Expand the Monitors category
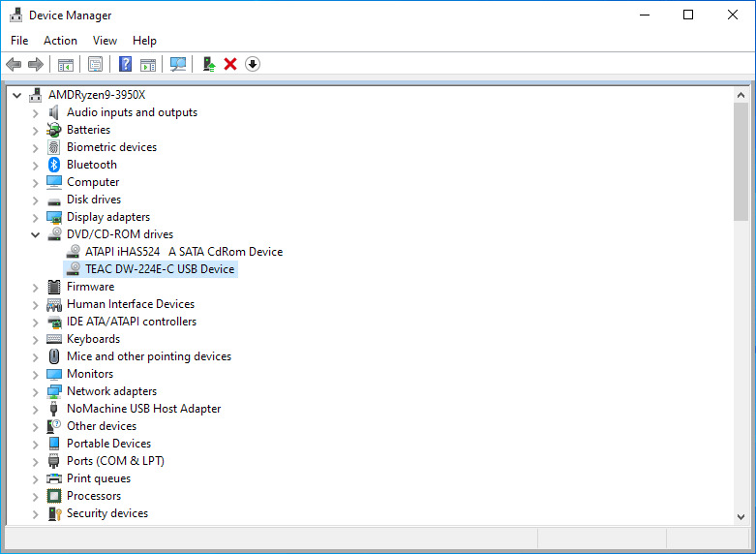Viewport: 756px width, 554px height. 35,375
